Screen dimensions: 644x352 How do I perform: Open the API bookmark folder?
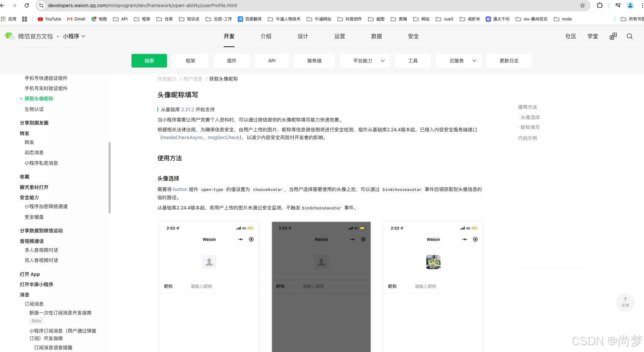pos(121,19)
